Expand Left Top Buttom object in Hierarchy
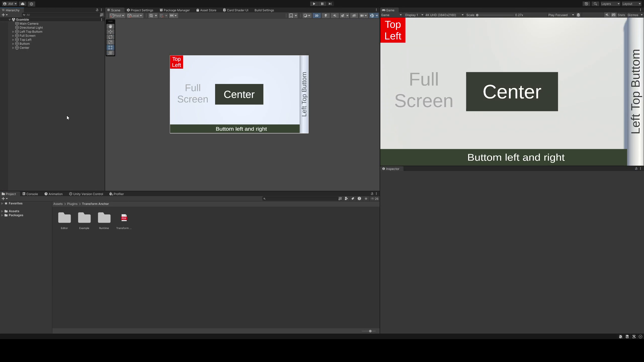 click(x=13, y=32)
